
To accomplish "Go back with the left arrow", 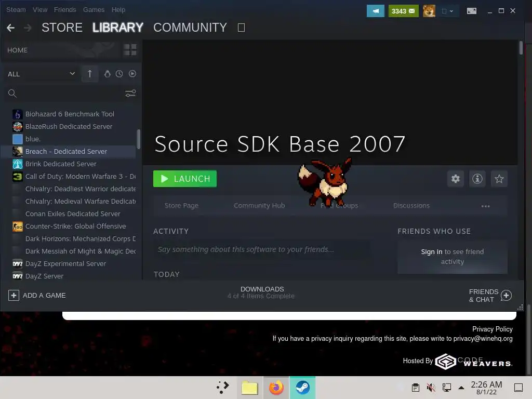I will click(10, 28).
